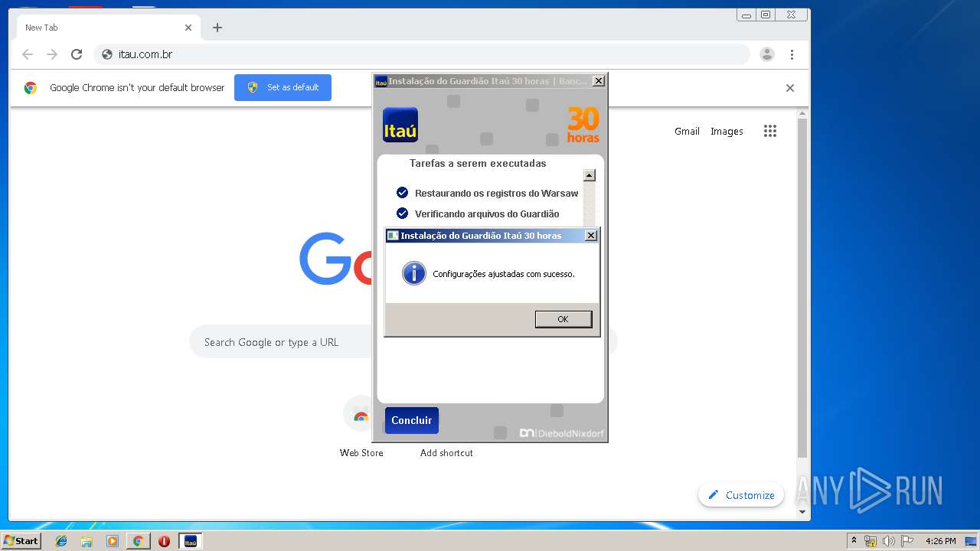Click 'Configurações ajustadas com sucesso.' message text
980x551 pixels.
(504, 274)
